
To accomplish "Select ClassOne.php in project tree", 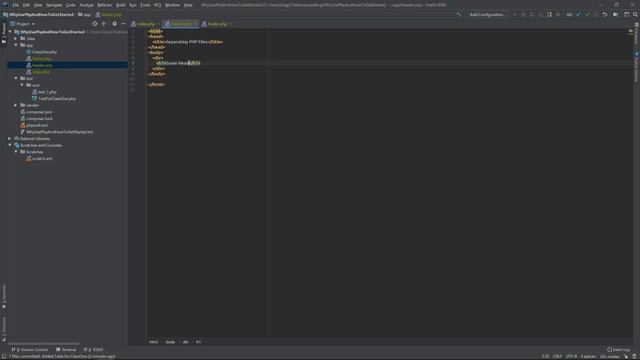I will (44, 52).
